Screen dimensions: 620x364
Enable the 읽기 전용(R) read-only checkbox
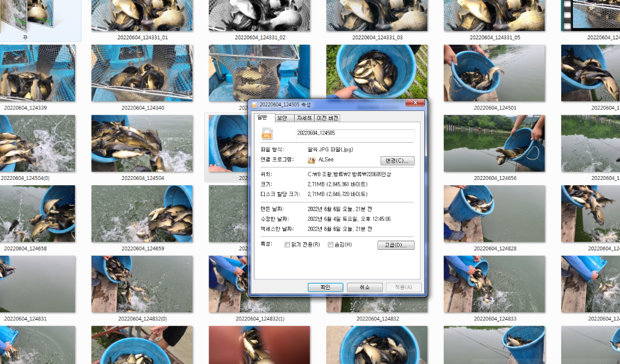287,244
